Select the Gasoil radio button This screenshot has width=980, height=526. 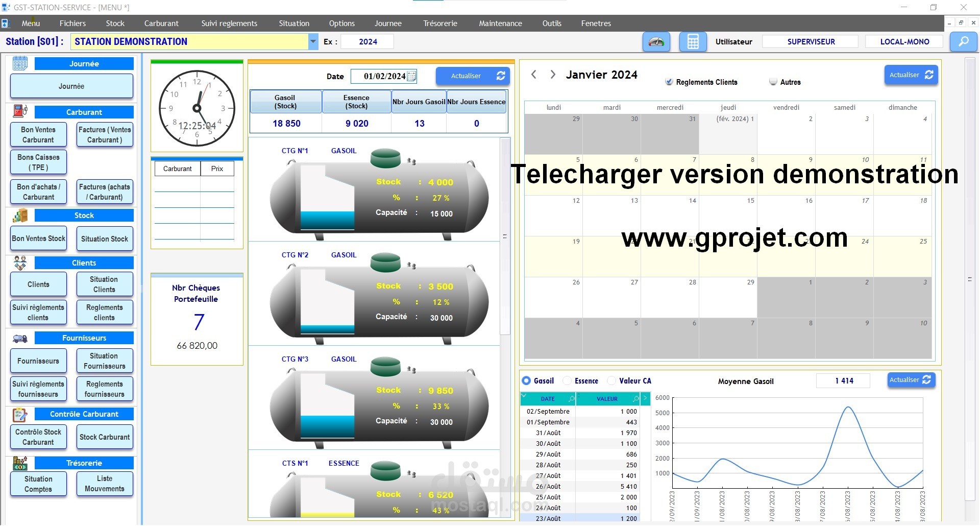point(526,381)
